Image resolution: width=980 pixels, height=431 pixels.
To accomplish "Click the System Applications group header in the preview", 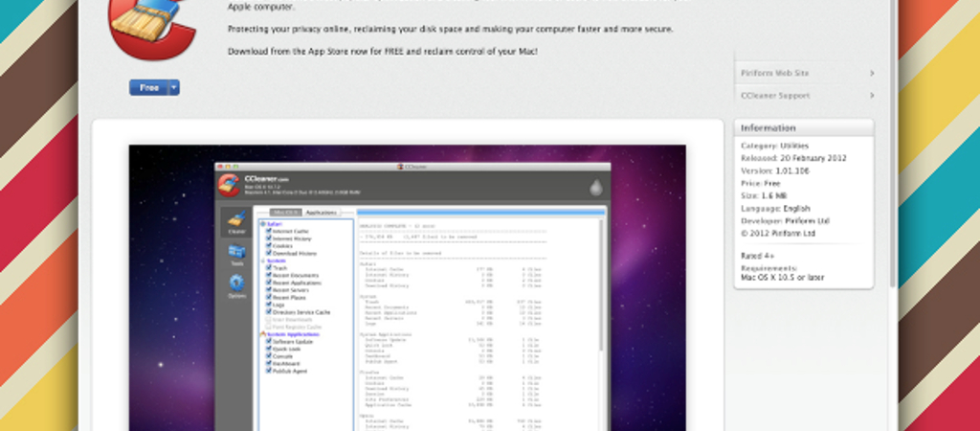I will click(290, 334).
